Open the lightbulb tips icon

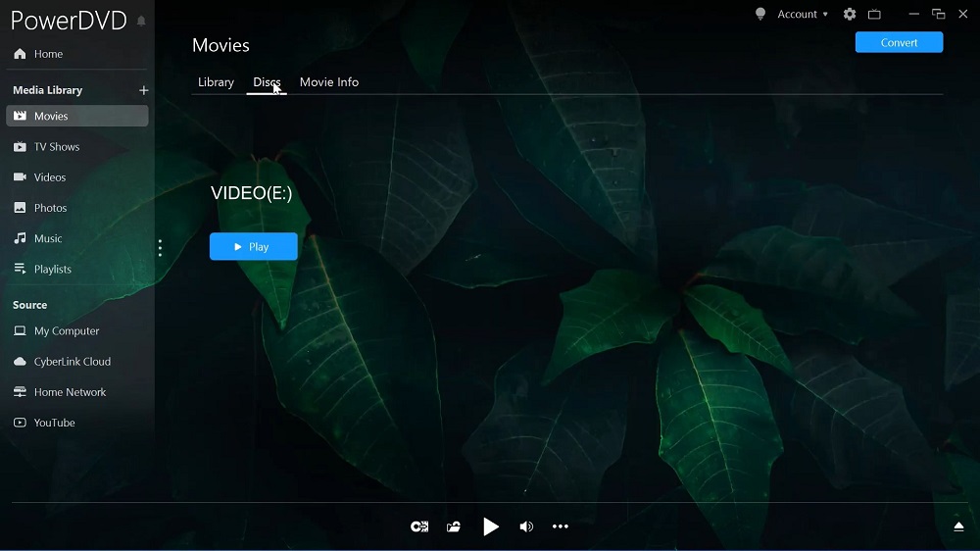pos(760,14)
